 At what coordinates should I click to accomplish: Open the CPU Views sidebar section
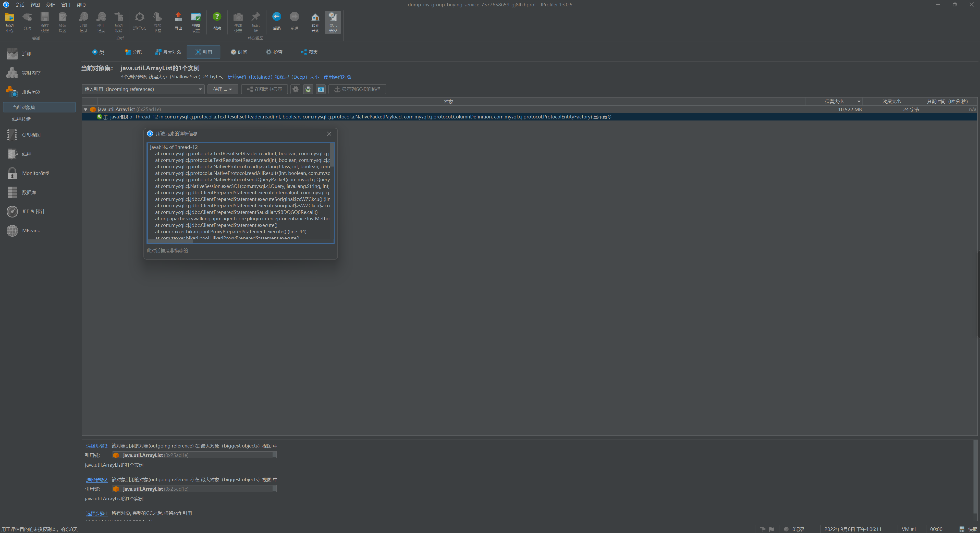point(40,135)
